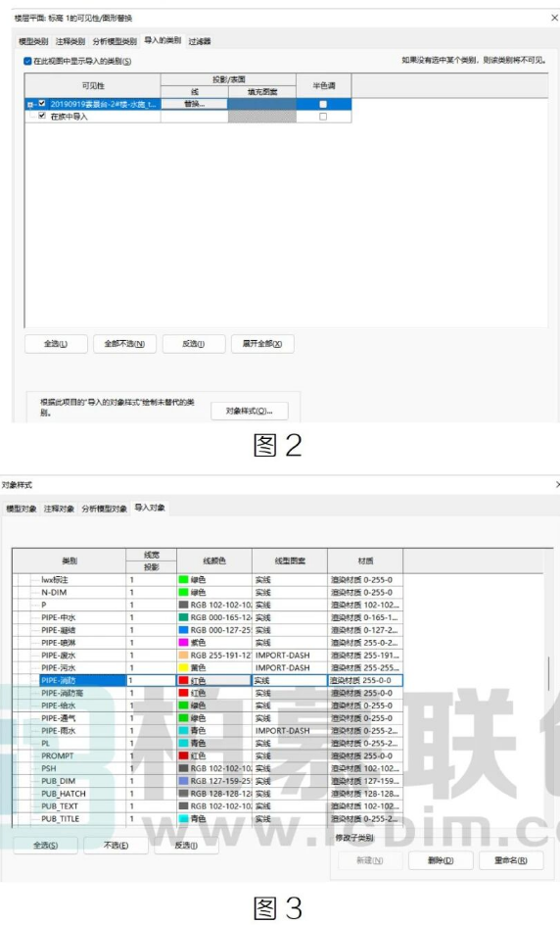Image resolution: width=560 pixels, height=925 pixels.
Task: Switch to the 过滤器 tab
Action: click(200, 41)
